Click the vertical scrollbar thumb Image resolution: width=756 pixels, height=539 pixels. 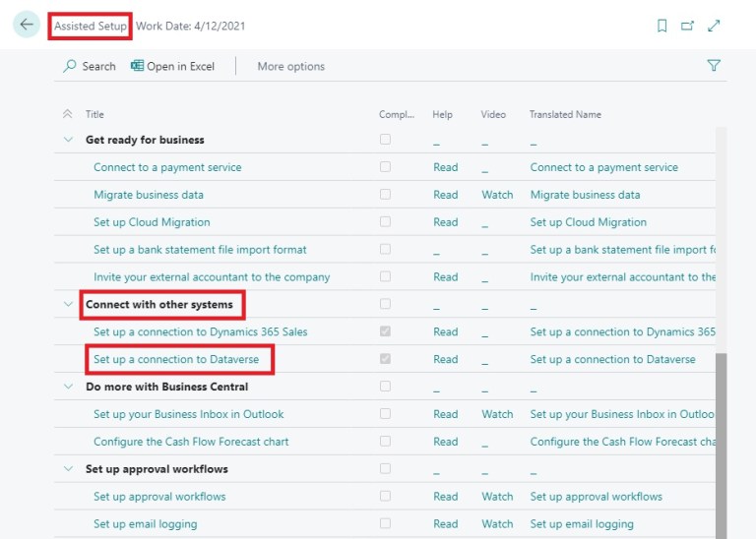(721, 446)
